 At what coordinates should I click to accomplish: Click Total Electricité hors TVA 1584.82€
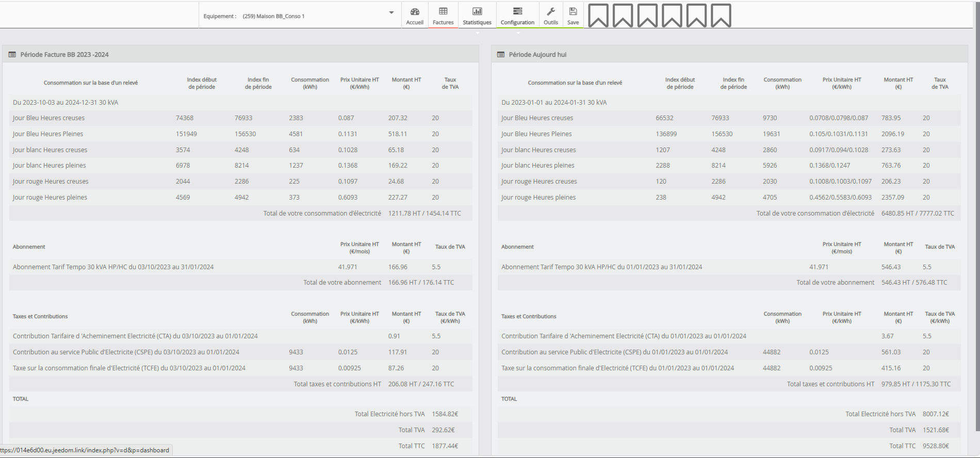(445, 414)
